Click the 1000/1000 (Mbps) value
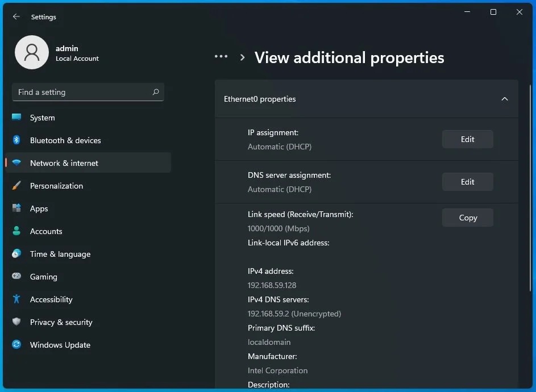 tap(279, 228)
